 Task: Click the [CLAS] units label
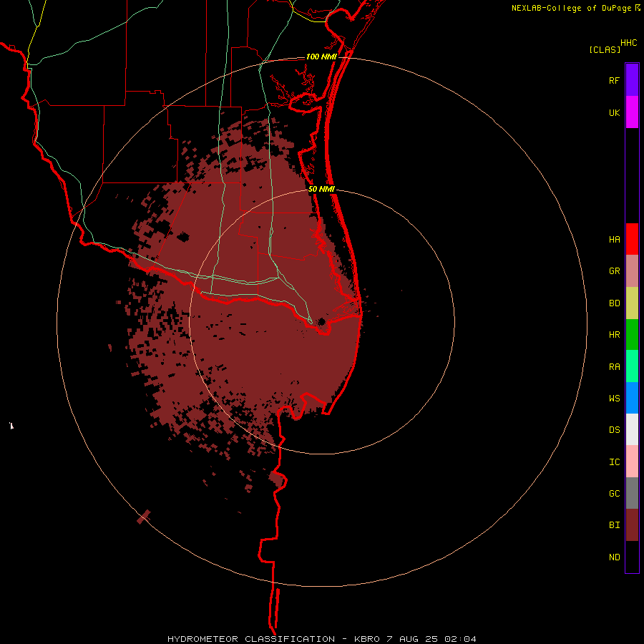[x=605, y=49]
